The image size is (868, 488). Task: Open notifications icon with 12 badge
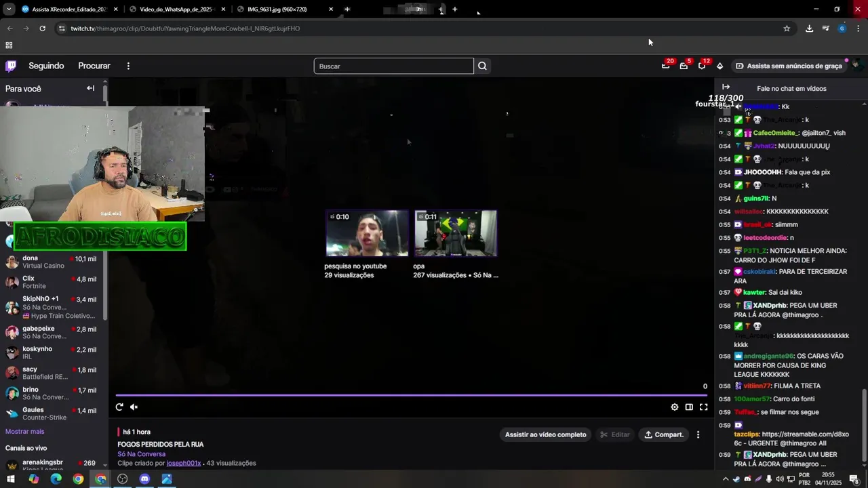pos(702,66)
